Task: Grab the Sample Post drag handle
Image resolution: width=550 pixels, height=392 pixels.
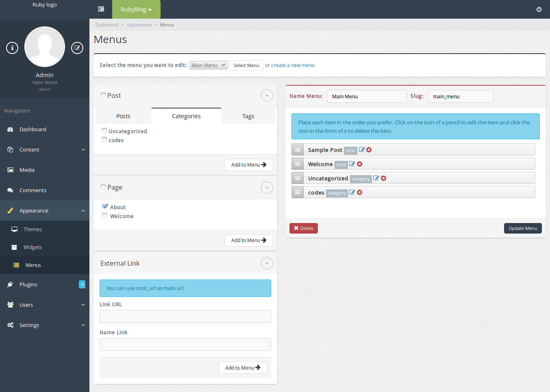Action: tap(298, 150)
